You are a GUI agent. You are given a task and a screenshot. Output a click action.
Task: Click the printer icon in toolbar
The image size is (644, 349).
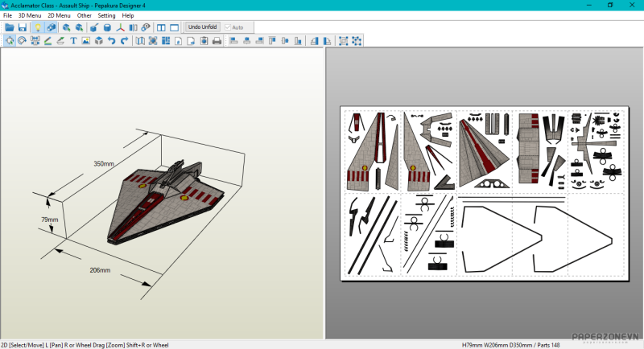click(216, 40)
